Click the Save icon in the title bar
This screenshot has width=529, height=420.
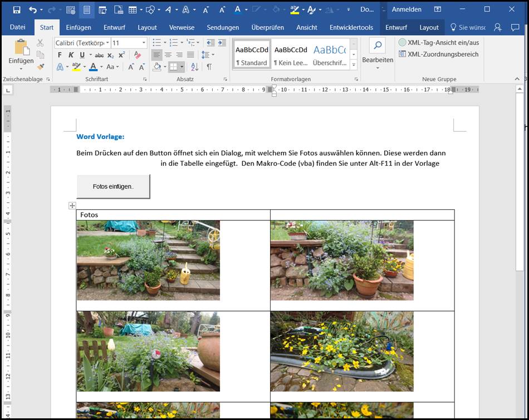(x=16, y=9)
